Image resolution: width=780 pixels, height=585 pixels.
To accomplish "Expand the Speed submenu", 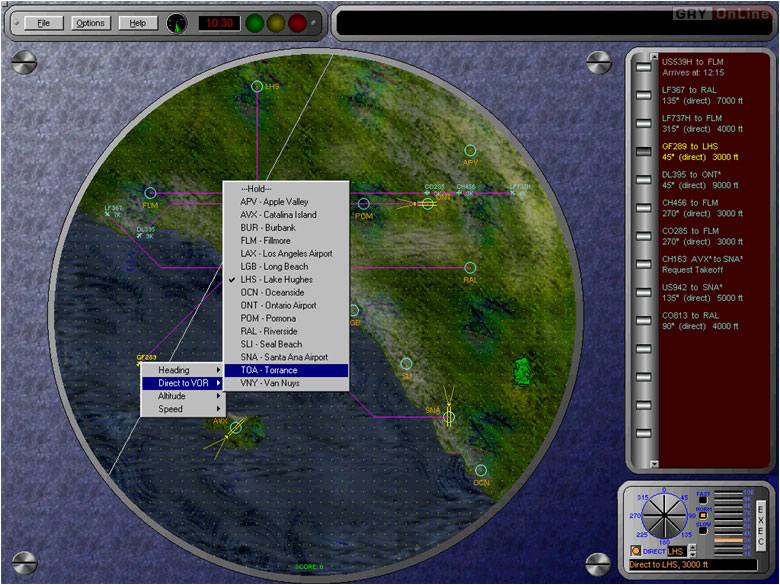I will 183,409.
